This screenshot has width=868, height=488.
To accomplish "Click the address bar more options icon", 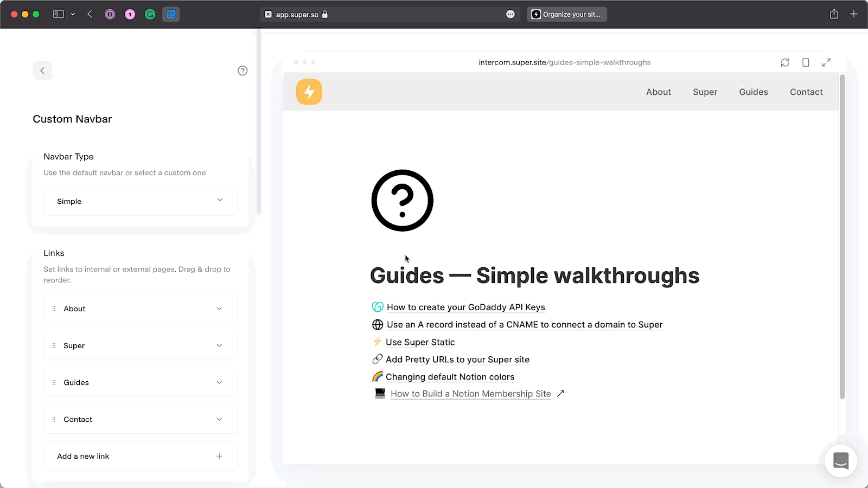I will click(510, 15).
